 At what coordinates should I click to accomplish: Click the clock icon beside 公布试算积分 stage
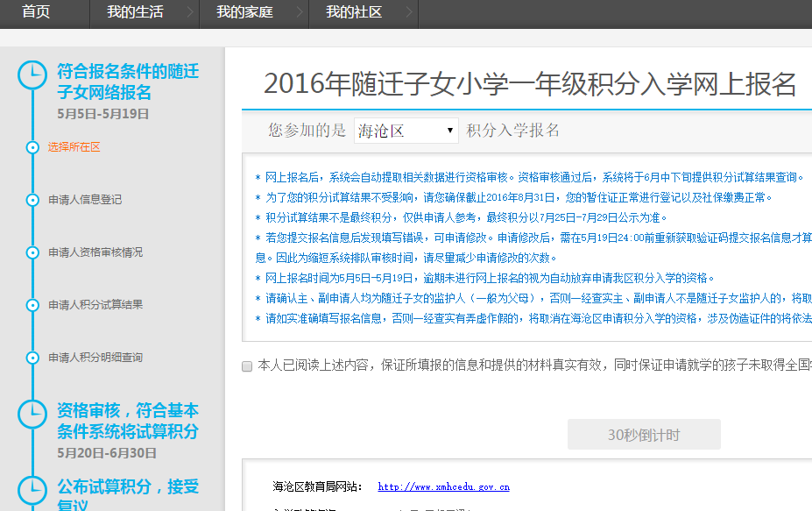coord(32,490)
